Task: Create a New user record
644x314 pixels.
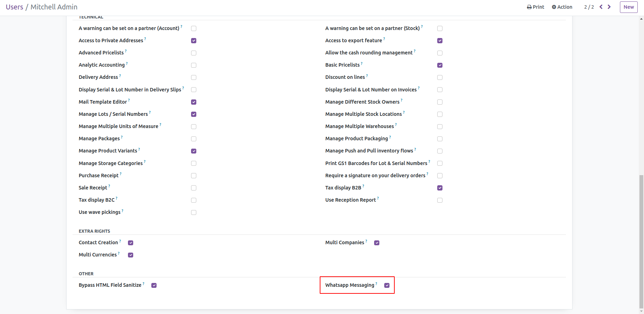Action: click(x=628, y=7)
